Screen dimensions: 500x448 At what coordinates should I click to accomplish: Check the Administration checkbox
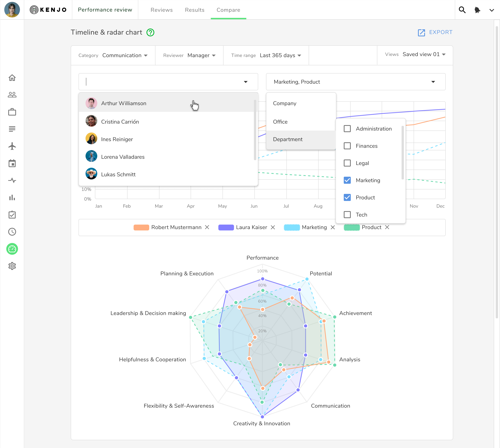347,129
